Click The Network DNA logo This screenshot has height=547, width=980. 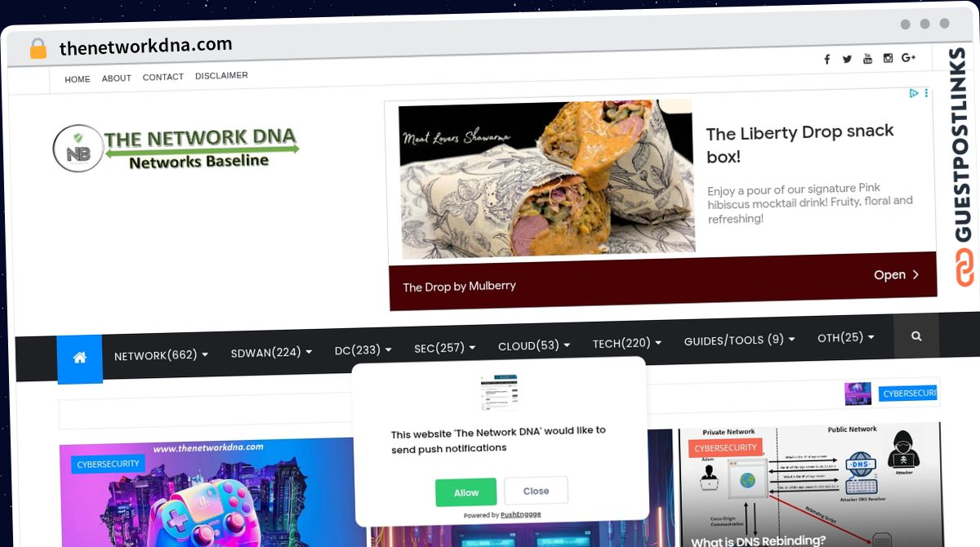pos(176,149)
